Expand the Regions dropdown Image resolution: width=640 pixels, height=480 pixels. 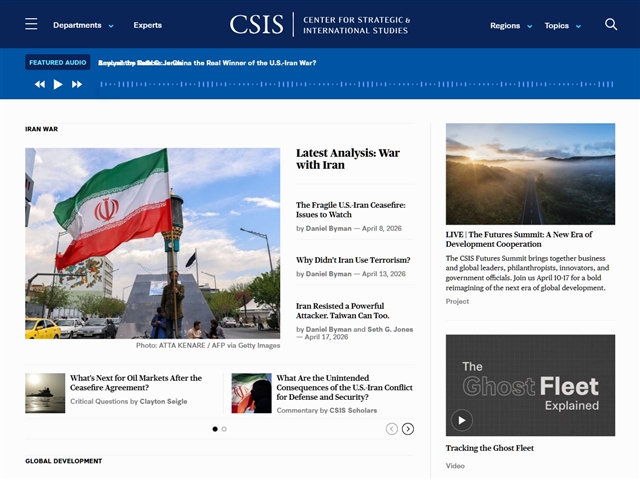[511, 26]
